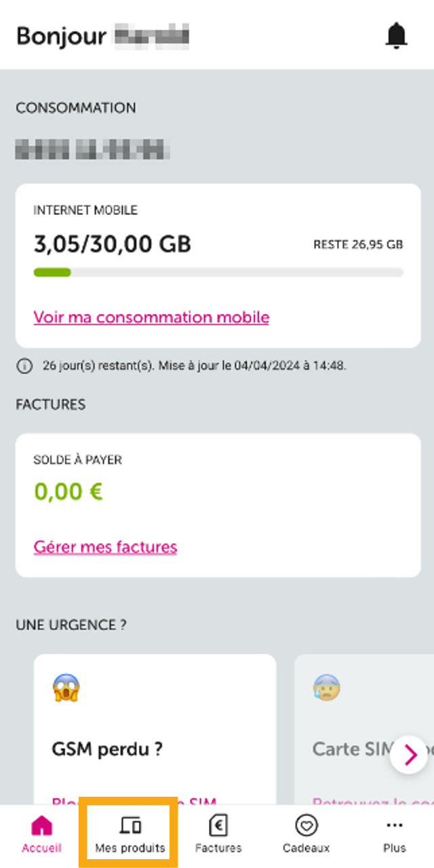Open Gérer mes factures
434x868 pixels.
[x=105, y=547]
